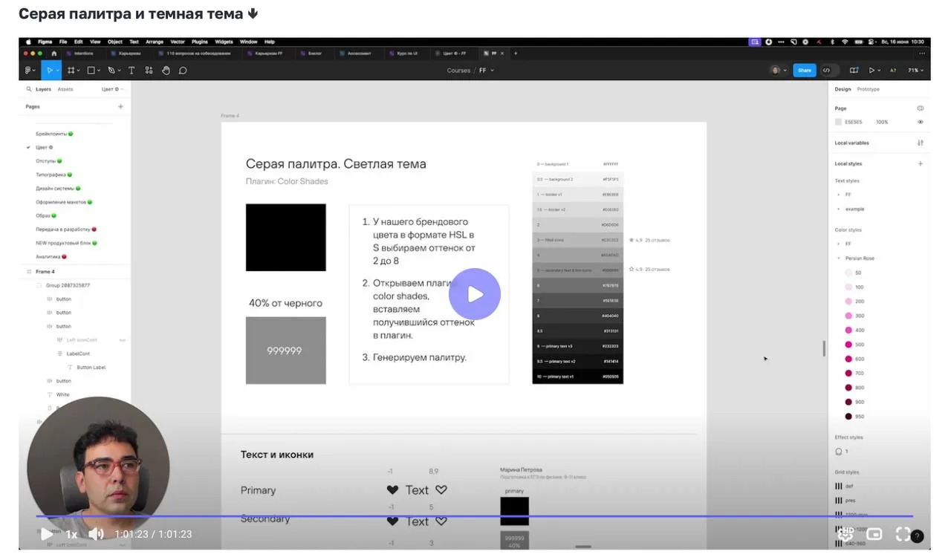Play the video with the center play button
Image resolution: width=951 pixels, height=560 pixels.
click(x=475, y=294)
